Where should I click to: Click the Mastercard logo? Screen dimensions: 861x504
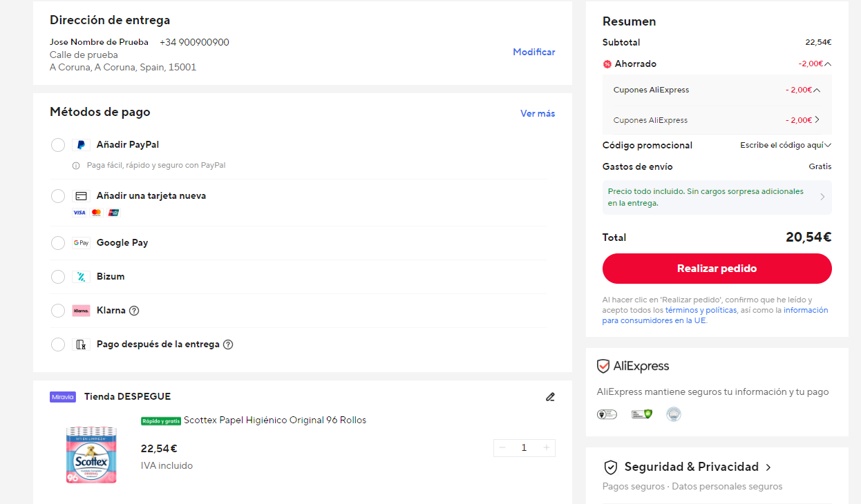pos(96,213)
